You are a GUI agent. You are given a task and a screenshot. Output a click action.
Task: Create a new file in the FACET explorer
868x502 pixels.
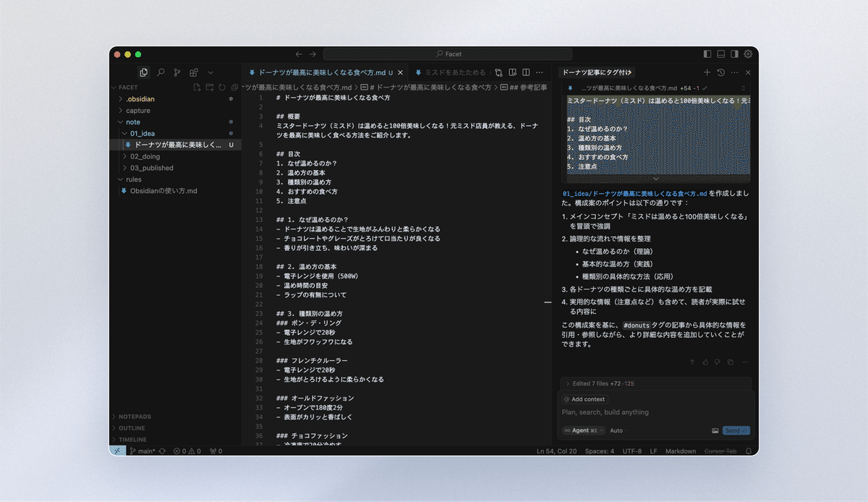(x=197, y=88)
